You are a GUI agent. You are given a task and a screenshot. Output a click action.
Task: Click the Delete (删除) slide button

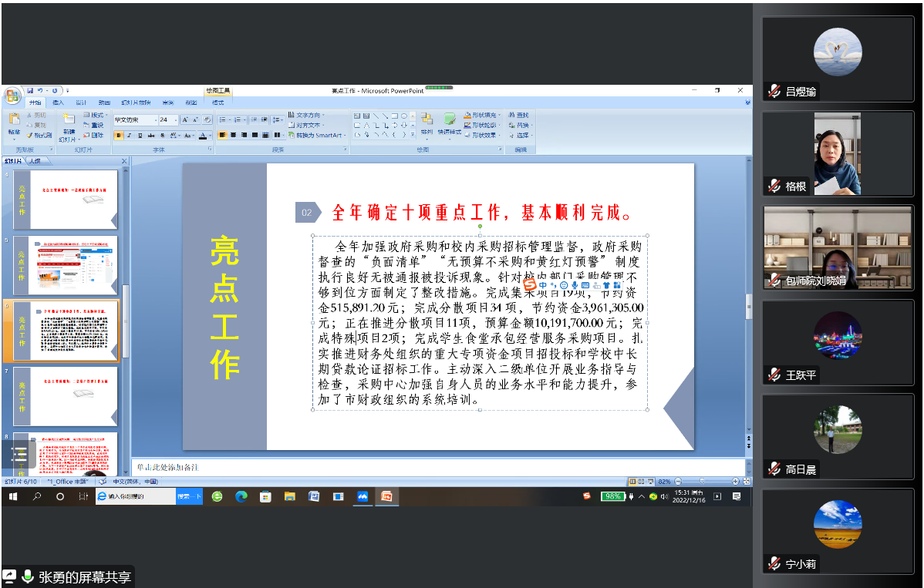click(x=93, y=135)
